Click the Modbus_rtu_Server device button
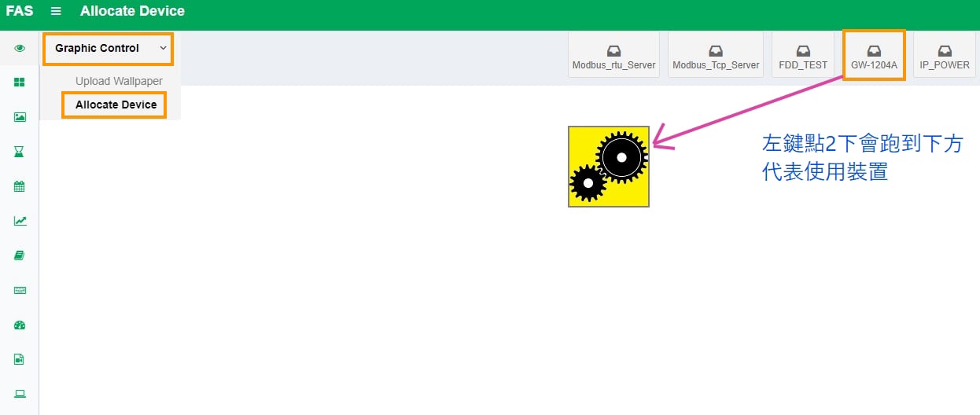 (x=613, y=56)
